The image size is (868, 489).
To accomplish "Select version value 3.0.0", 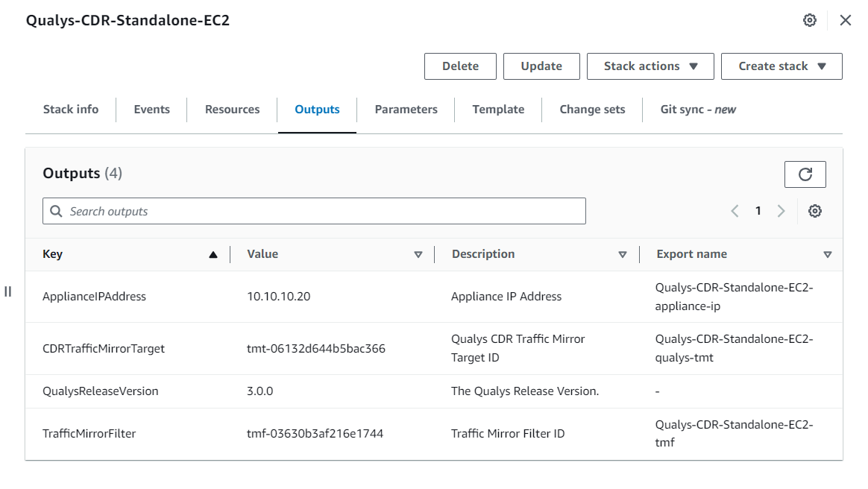I will [x=260, y=391].
